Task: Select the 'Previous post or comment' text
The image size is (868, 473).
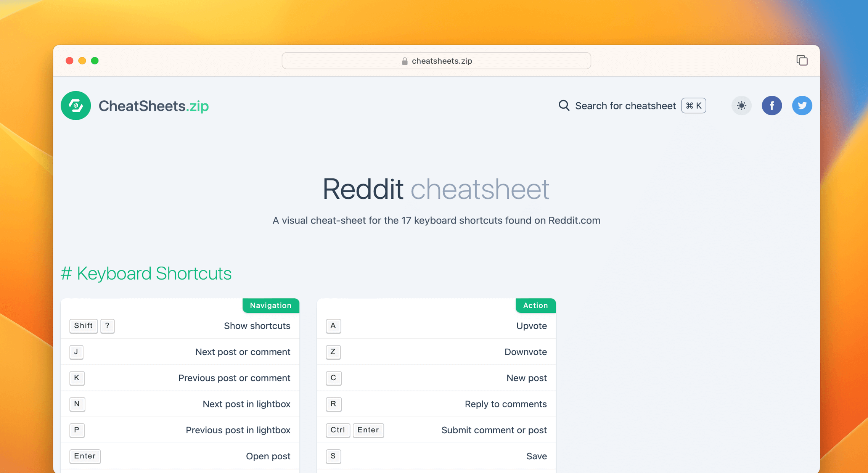Action: click(x=235, y=378)
